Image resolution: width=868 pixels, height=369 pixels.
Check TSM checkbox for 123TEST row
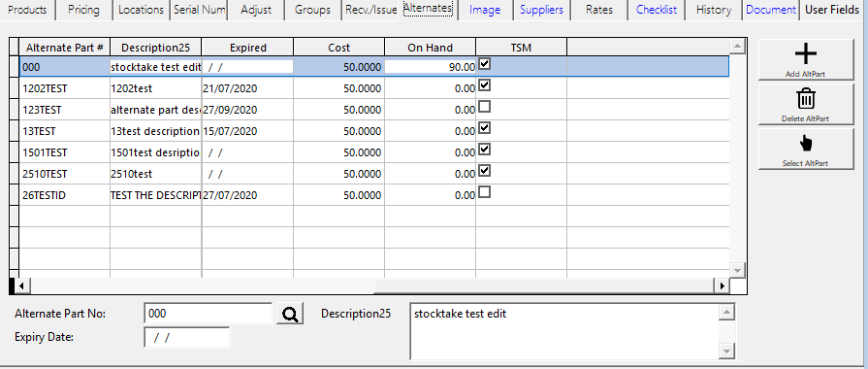coord(484,107)
